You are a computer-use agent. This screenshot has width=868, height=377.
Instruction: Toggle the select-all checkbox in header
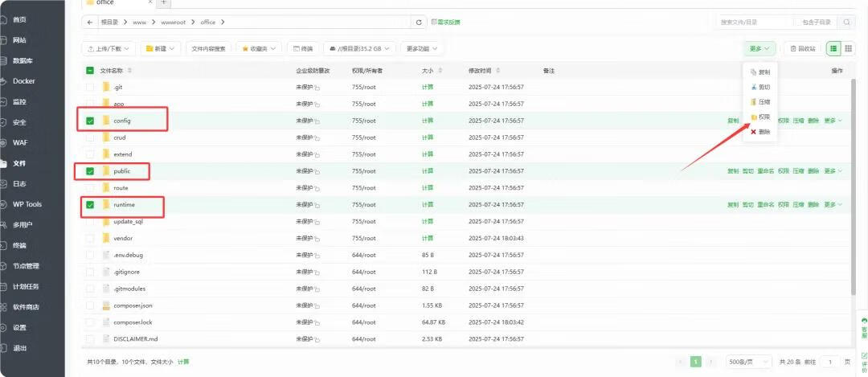click(x=90, y=71)
